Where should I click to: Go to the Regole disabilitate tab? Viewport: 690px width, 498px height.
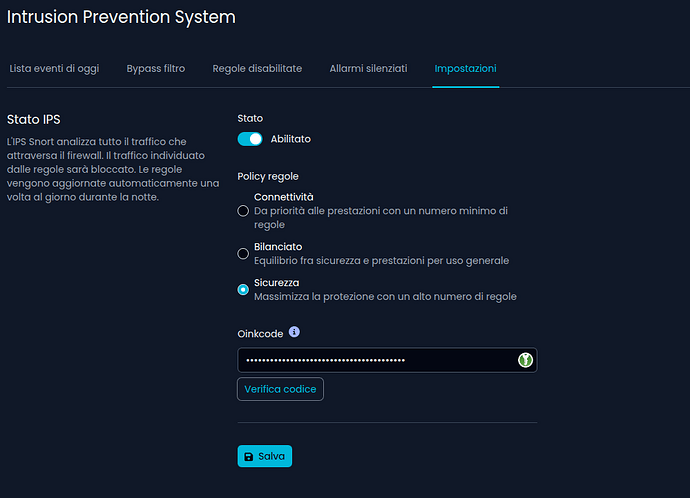click(x=257, y=68)
